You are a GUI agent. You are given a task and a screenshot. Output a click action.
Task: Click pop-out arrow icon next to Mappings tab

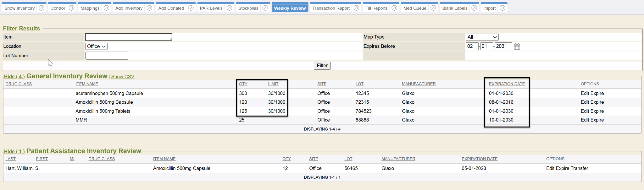[107, 8]
